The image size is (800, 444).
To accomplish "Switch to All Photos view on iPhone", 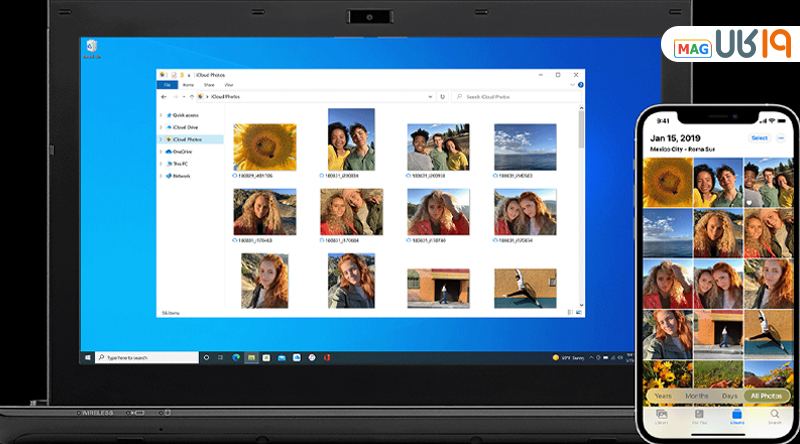I will pos(766,396).
